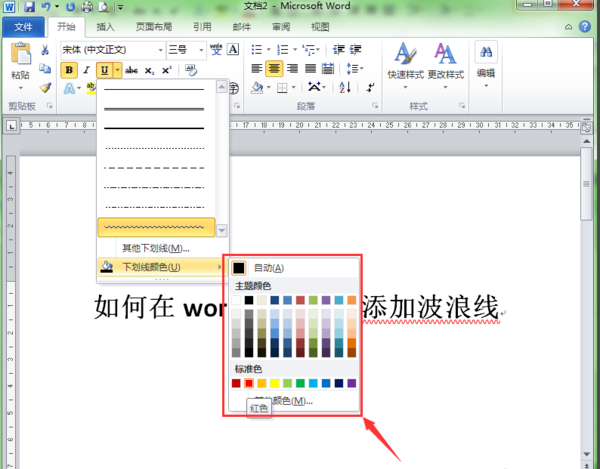600x469 pixels.
Task: Select Center paragraph alignment
Action: [274, 68]
